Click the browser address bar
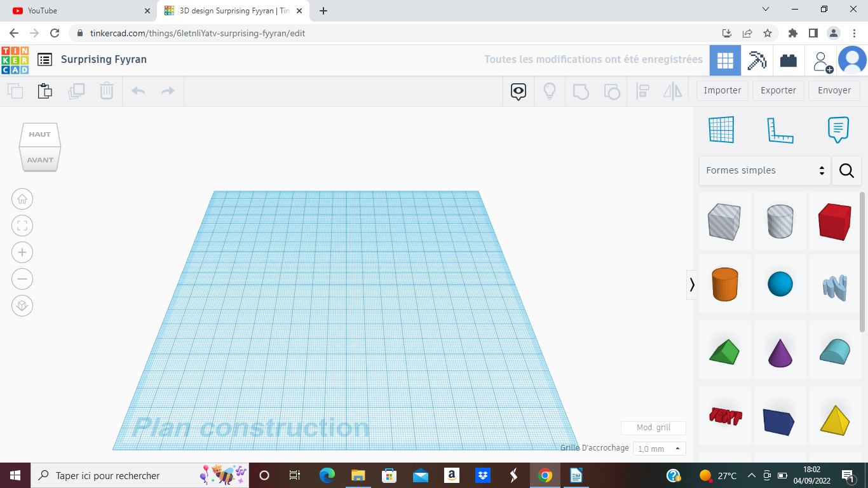The height and width of the screenshot is (488, 868). pyautogui.click(x=394, y=33)
